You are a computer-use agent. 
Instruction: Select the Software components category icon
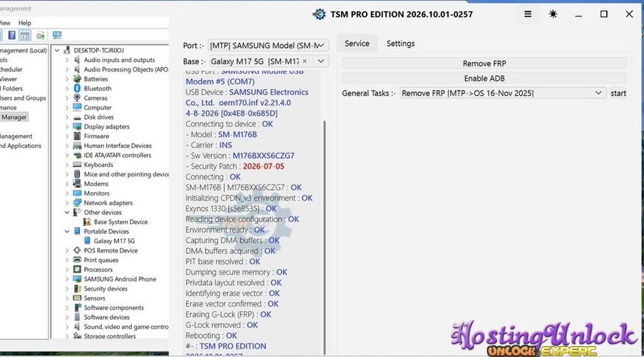77,308
